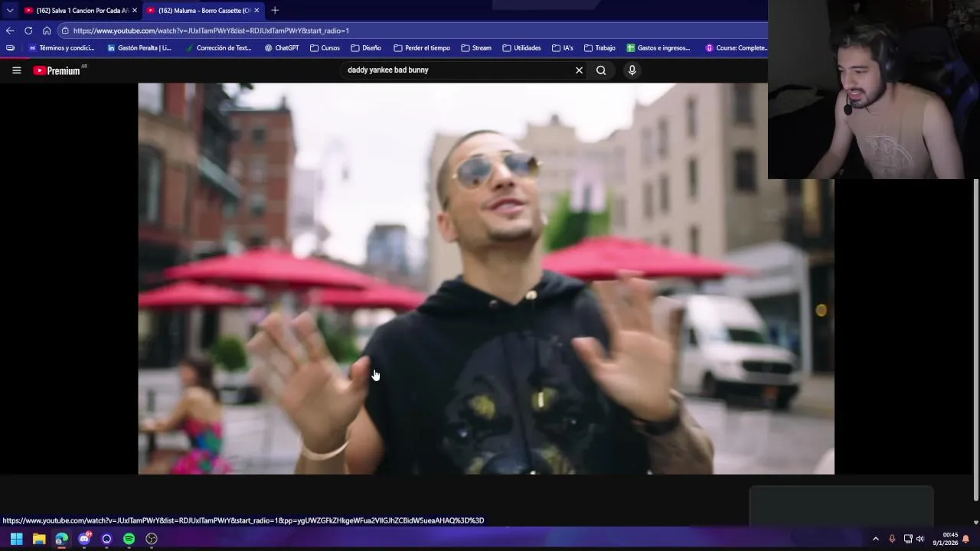Click the microphone tray icon
Screen dimensions: 980x551
coord(892,539)
